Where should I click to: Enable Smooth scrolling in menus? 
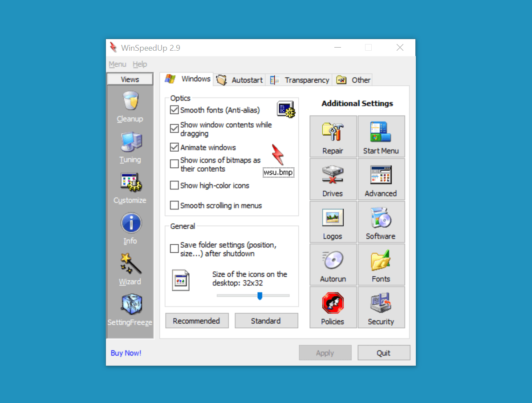click(x=174, y=206)
